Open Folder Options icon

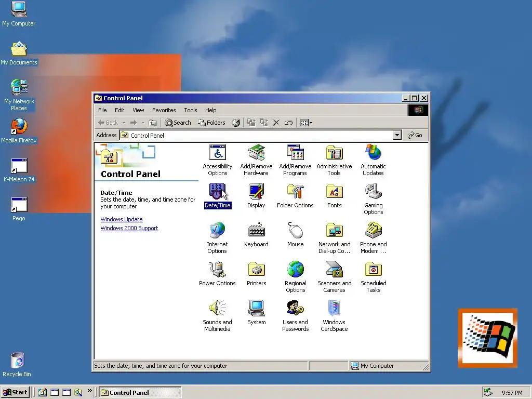(x=295, y=196)
